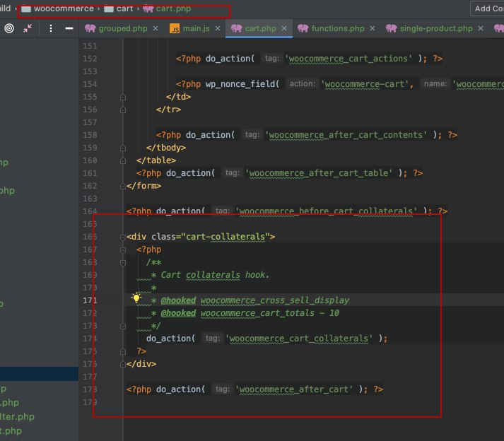Click the </table> closing tag
504x441 pixels.
point(156,160)
